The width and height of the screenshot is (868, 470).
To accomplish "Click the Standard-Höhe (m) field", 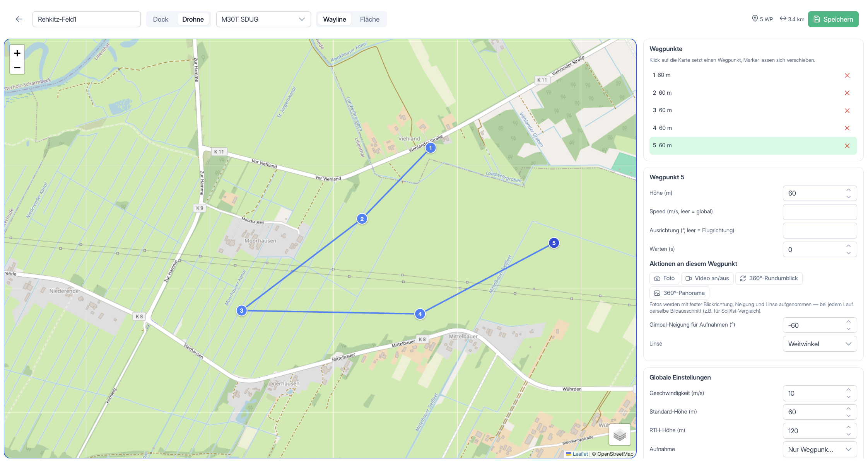I will click(820, 412).
